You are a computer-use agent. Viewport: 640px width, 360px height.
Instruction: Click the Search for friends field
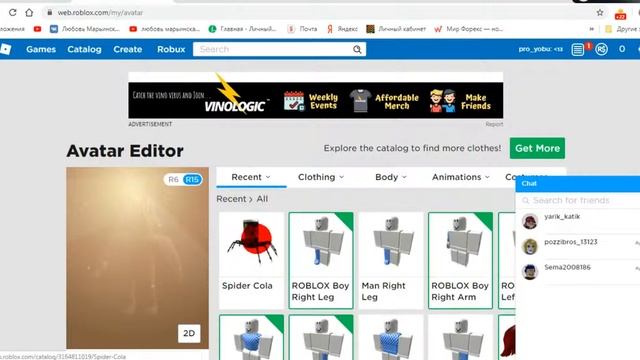tap(578, 200)
